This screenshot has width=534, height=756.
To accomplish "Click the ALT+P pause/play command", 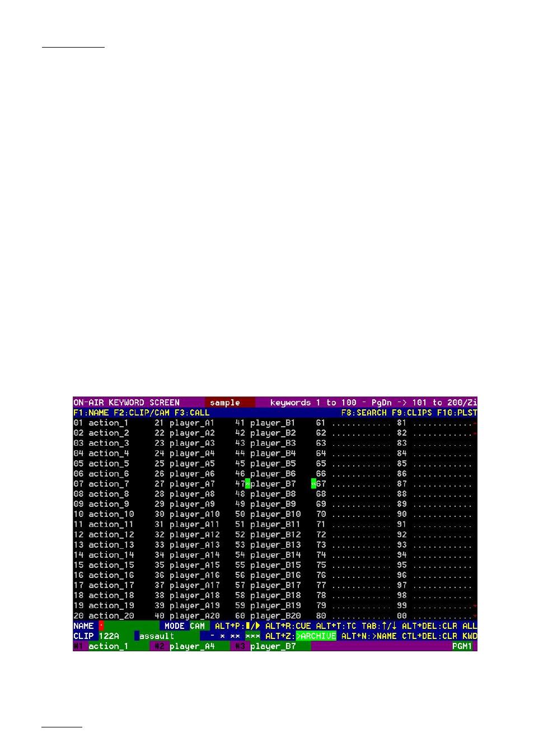I will 237,626.
